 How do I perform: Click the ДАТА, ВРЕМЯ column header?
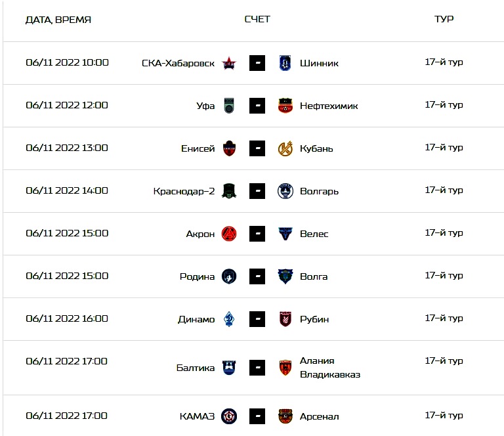click(x=58, y=20)
